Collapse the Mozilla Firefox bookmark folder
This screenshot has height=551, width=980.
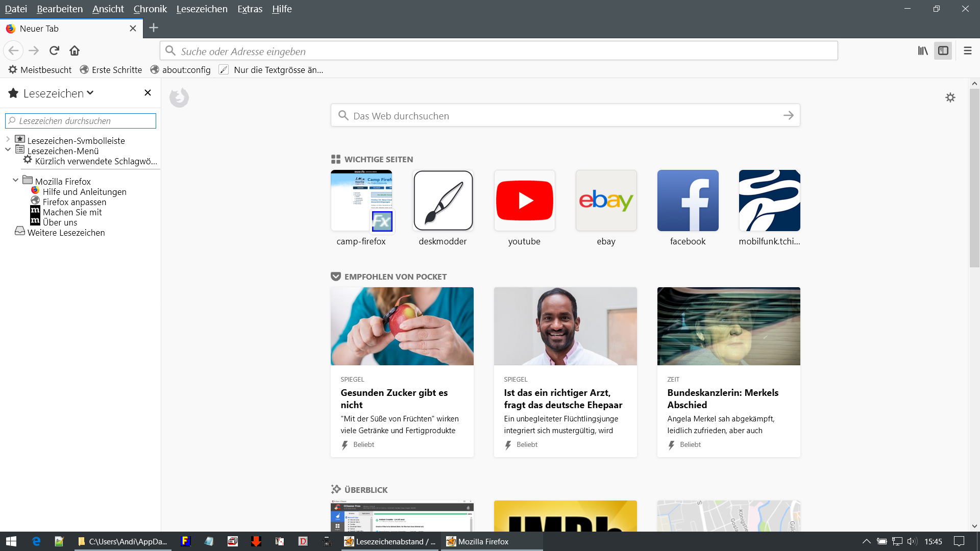click(x=15, y=180)
